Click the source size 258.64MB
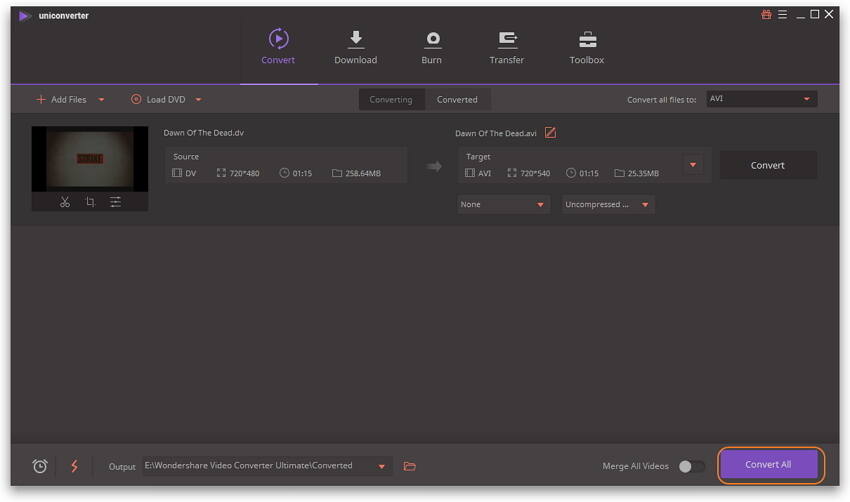Image resolution: width=850 pixels, height=502 pixels. click(x=363, y=173)
